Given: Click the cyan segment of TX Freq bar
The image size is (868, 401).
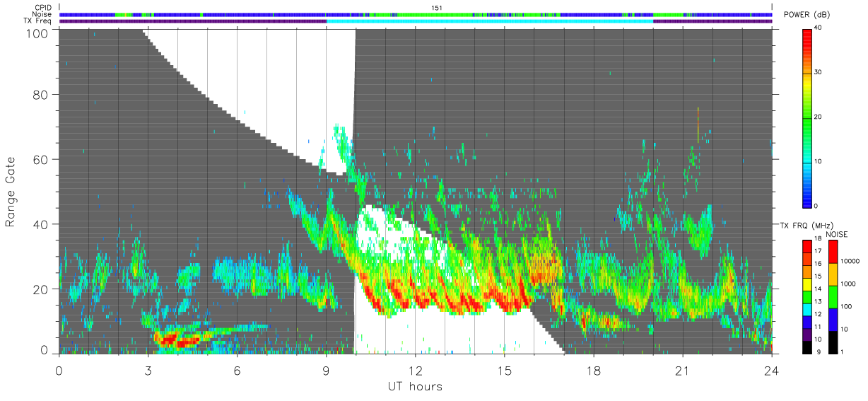Looking at the screenshot, I should 490,21.
